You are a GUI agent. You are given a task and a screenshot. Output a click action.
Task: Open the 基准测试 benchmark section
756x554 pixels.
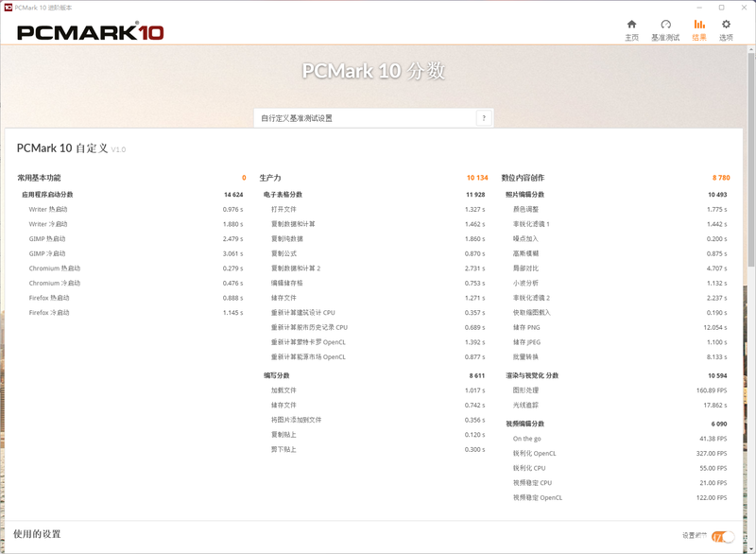tap(665, 30)
